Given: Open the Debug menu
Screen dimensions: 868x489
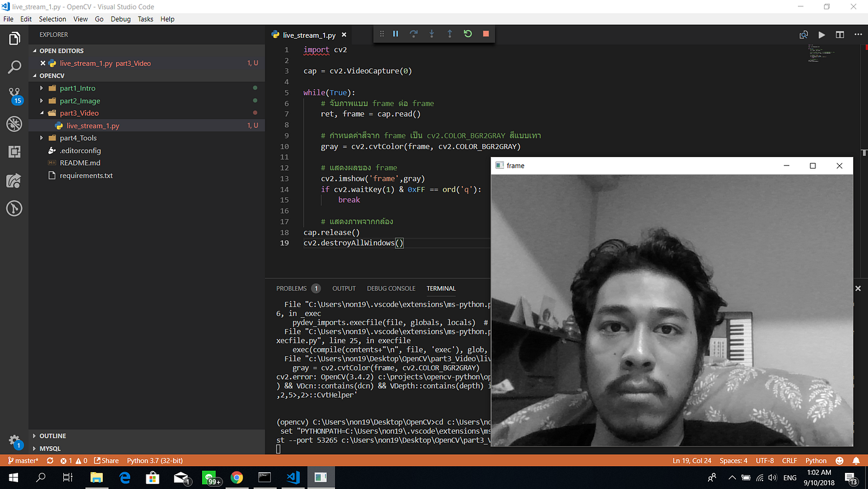Looking at the screenshot, I should 120,19.
